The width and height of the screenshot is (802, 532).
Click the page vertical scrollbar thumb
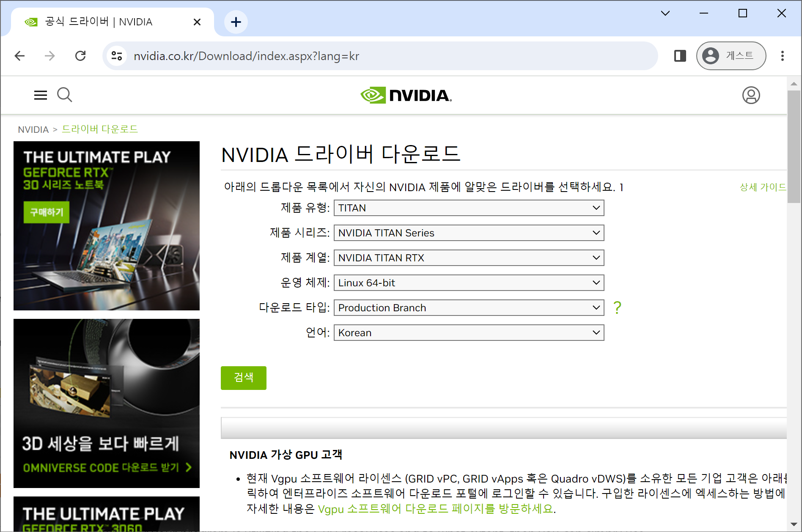coord(794,147)
